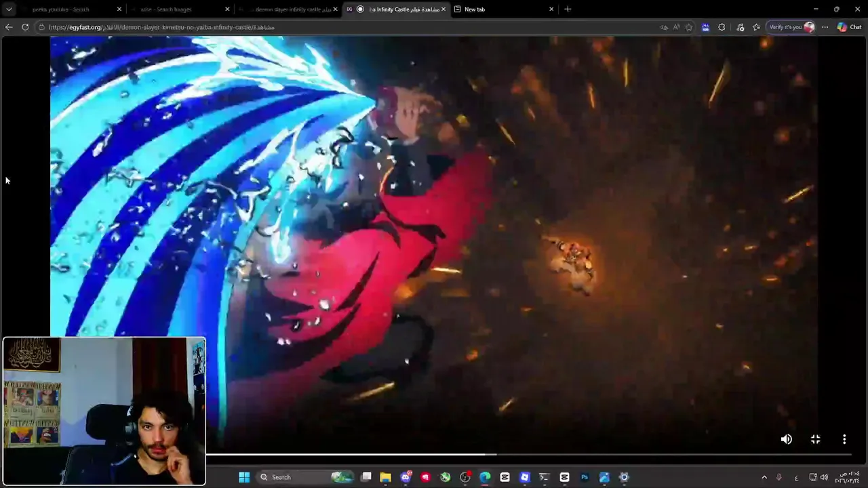Screen dimensions: 868x488
Task: Open the Settings gear app in taskbar
Action: 624,477
